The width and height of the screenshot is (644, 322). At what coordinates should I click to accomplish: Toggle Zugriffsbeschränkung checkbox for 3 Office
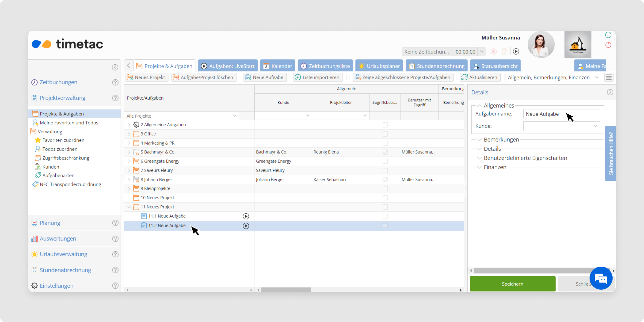pyautogui.click(x=385, y=134)
